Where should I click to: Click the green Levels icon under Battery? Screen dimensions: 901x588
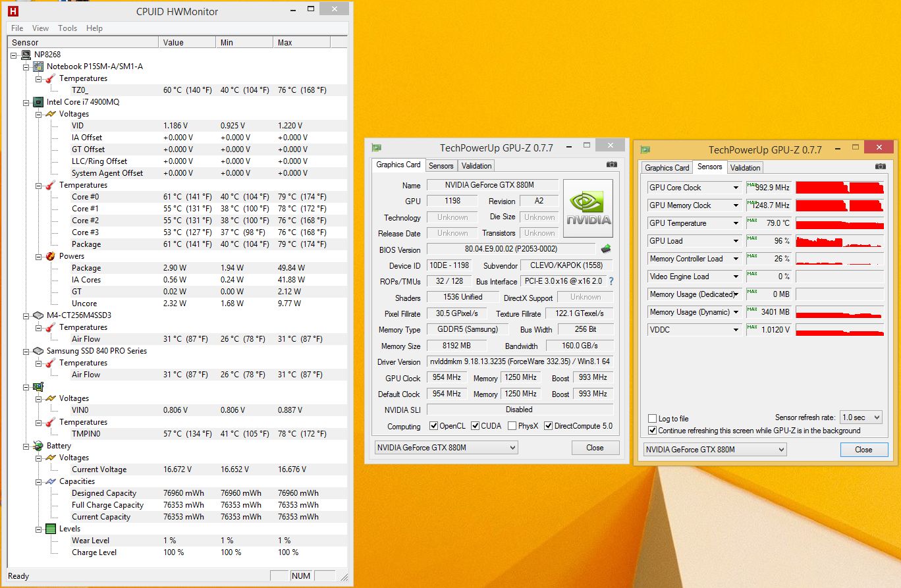tap(51, 529)
